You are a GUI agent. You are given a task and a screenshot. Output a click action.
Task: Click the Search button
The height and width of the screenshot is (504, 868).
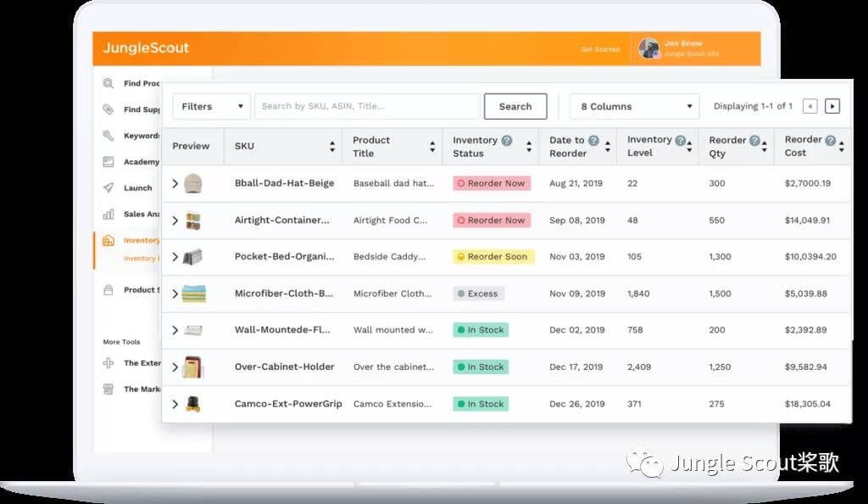coord(515,106)
